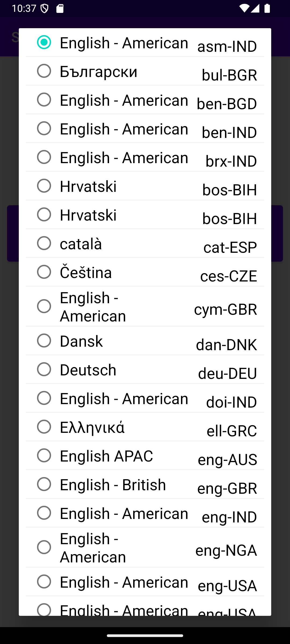This screenshot has height=644, width=290.
Task: Choose cym-GBR language radio
Action: click(x=44, y=306)
